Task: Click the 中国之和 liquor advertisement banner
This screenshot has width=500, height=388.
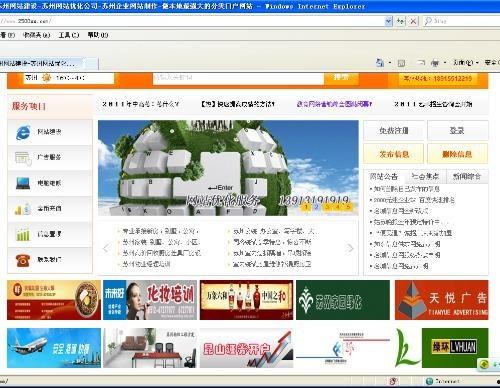Action: coord(247,300)
